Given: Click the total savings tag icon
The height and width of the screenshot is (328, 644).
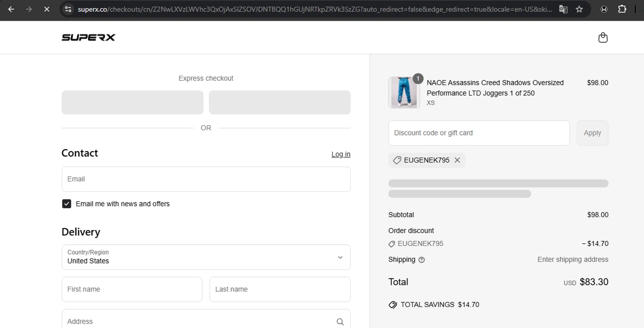Looking at the screenshot, I should pyautogui.click(x=392, y=305).
